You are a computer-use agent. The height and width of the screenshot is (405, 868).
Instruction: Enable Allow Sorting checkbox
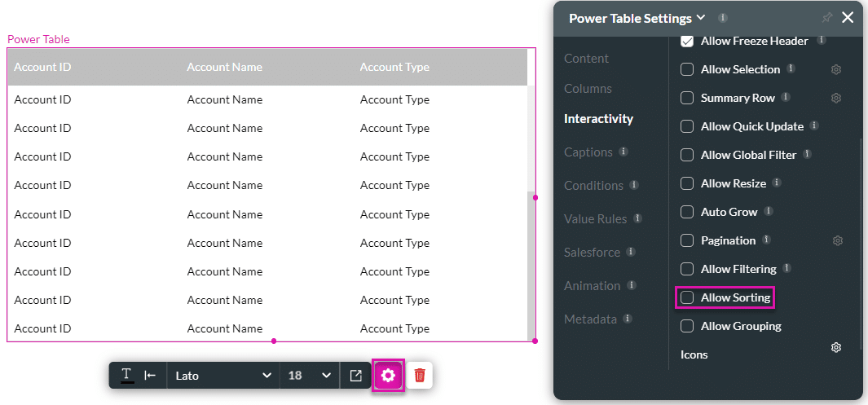point(687,297)
